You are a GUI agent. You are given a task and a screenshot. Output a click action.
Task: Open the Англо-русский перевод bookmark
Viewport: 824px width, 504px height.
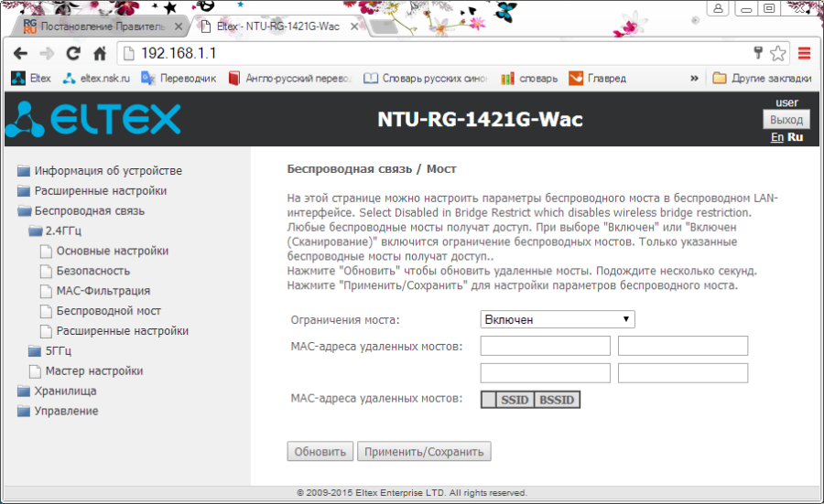[x=289, y=79]
